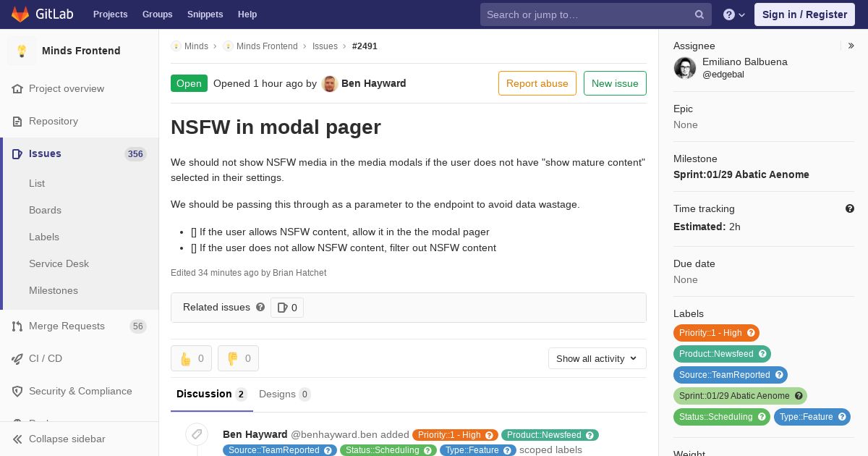
Task: Click the Issues breadcrumb link
Action: tap(325, 46)
